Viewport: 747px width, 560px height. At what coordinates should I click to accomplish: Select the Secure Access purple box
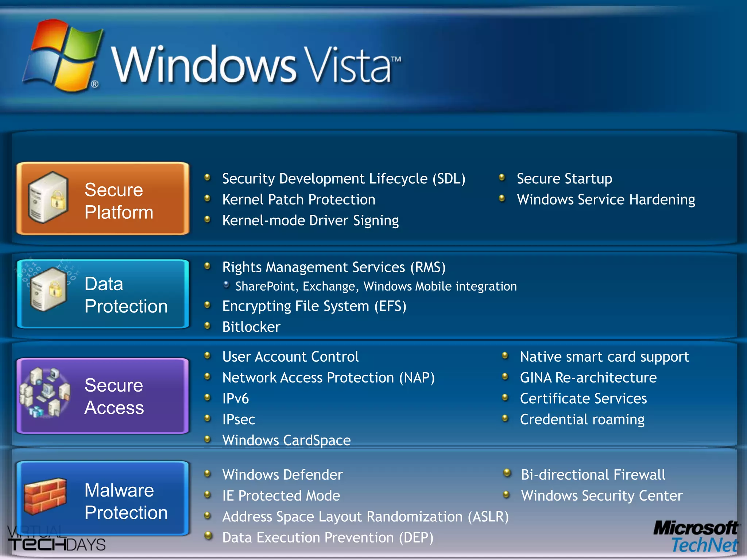pyautogui.click(x=103, y=396)
